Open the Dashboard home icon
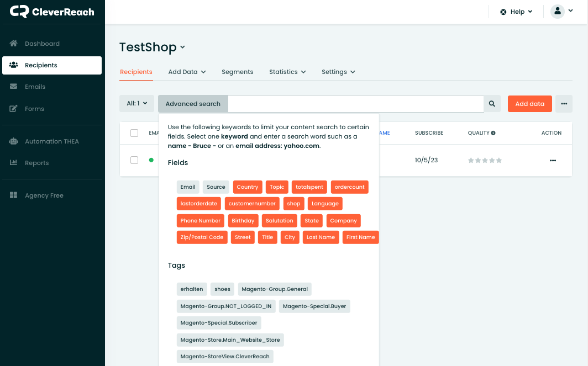 point(14,44)
